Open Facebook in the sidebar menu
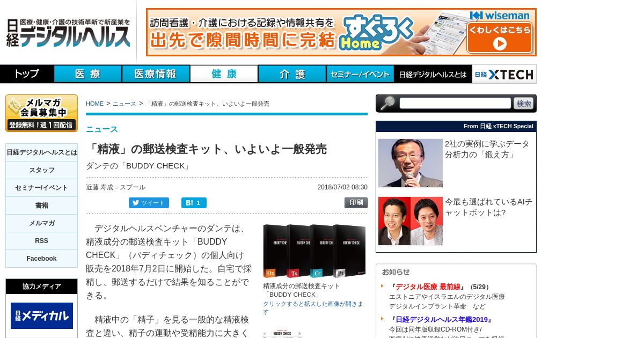Viewport: 644px width, 338px height. [41, 259]
